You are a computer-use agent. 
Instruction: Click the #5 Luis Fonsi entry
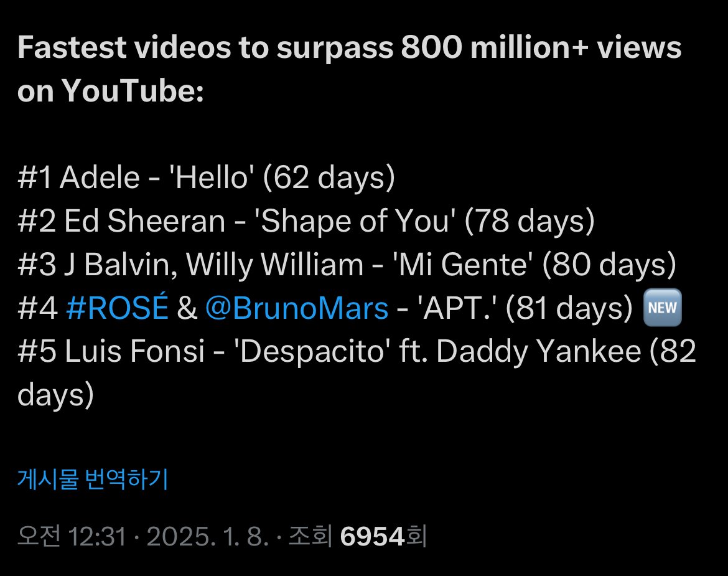[111, 352]
